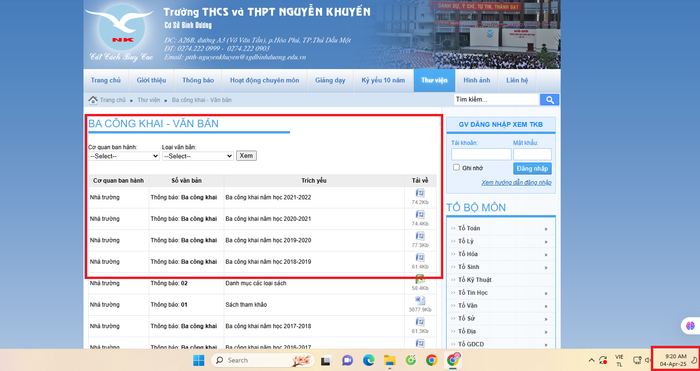Download Sách tham khảo file icon
This screenshot has width=700, height=371.
pyautogui.click(x=420, y=301)
